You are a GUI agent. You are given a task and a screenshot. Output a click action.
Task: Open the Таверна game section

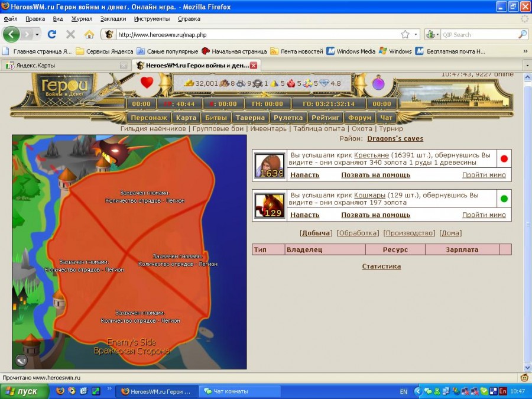[249, 118]
